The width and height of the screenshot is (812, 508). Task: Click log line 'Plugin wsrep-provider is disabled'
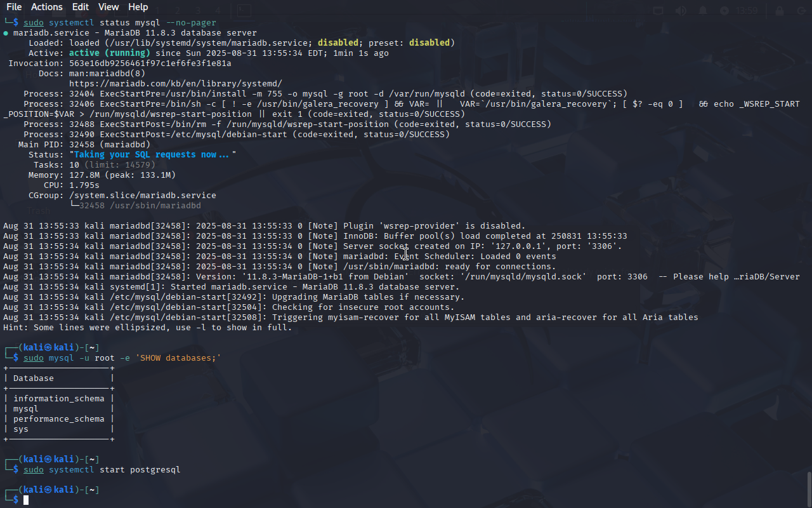click(265, 226)
